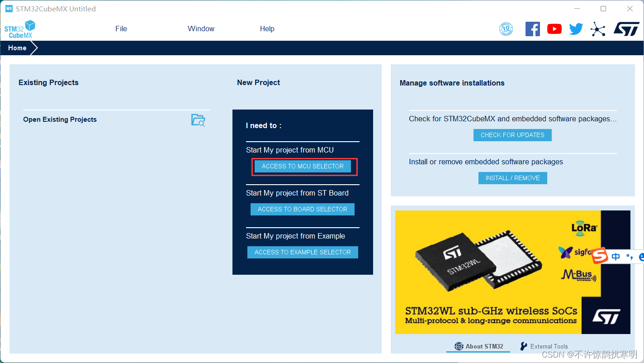Click the 'New Project' heading
The width and height of the screenshot is (644, 363).
(258, 82)
